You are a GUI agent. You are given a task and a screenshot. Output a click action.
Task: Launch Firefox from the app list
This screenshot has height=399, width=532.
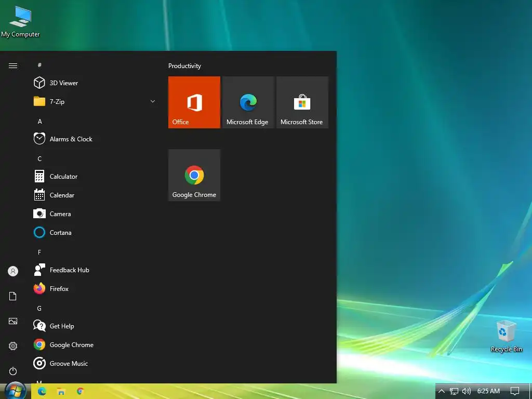point(94,289)
